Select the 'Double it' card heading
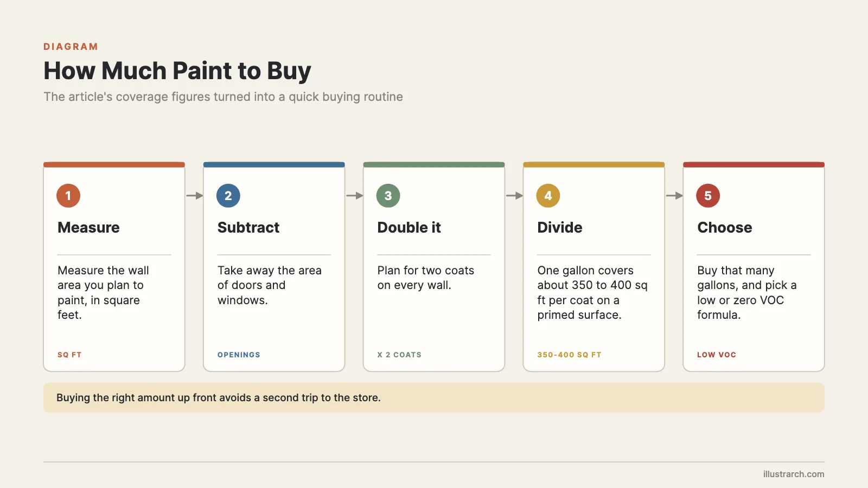 [x=409, y=227]
